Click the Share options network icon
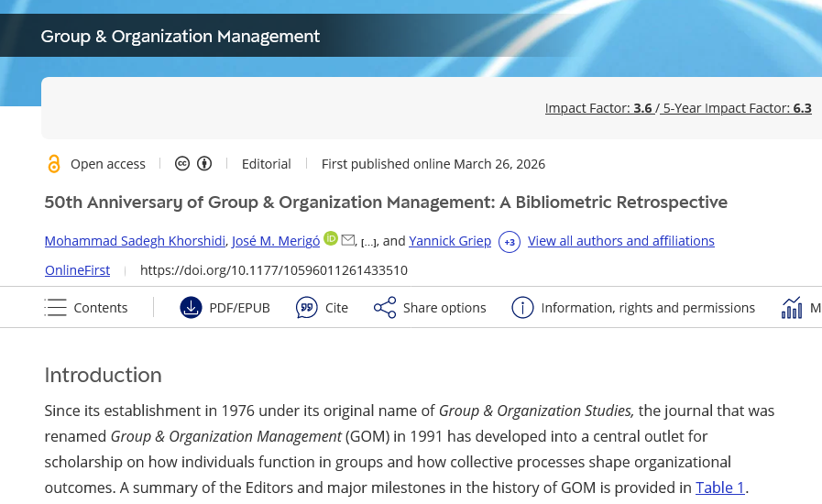This screenshot has height=504, width=822. point(385,307)
